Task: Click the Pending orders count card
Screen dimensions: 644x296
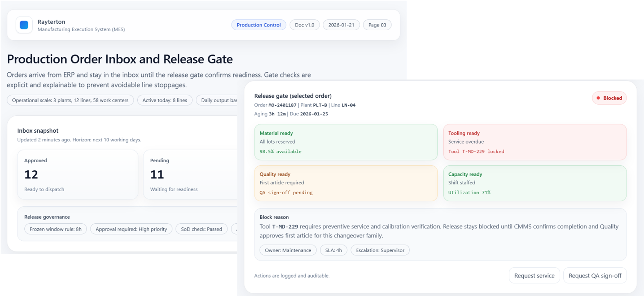Action: [190, 175]
